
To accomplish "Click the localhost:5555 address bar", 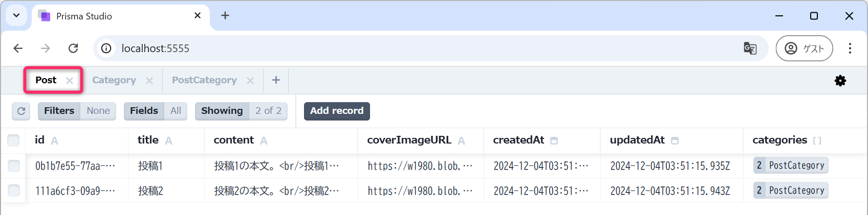I will (x=358, y=48).
